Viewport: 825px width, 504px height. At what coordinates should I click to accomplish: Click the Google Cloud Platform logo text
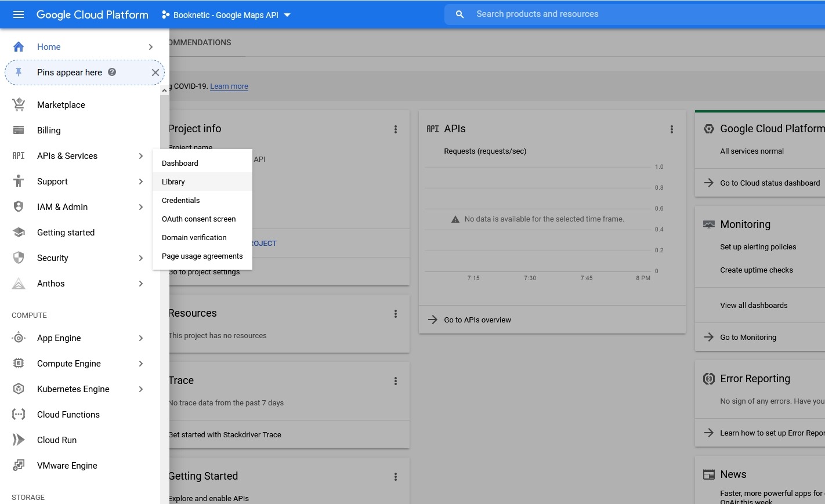(92, 14)
